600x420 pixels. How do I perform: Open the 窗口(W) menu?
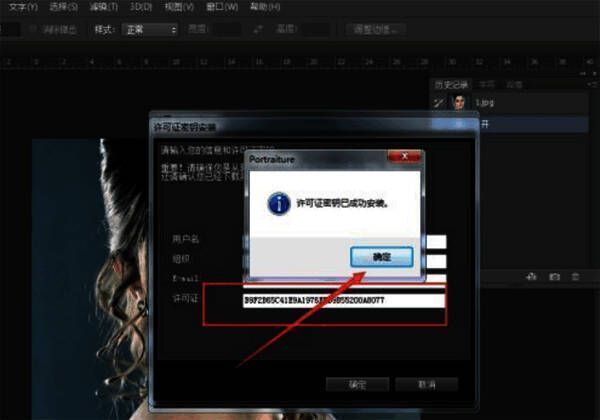(222, 7)
